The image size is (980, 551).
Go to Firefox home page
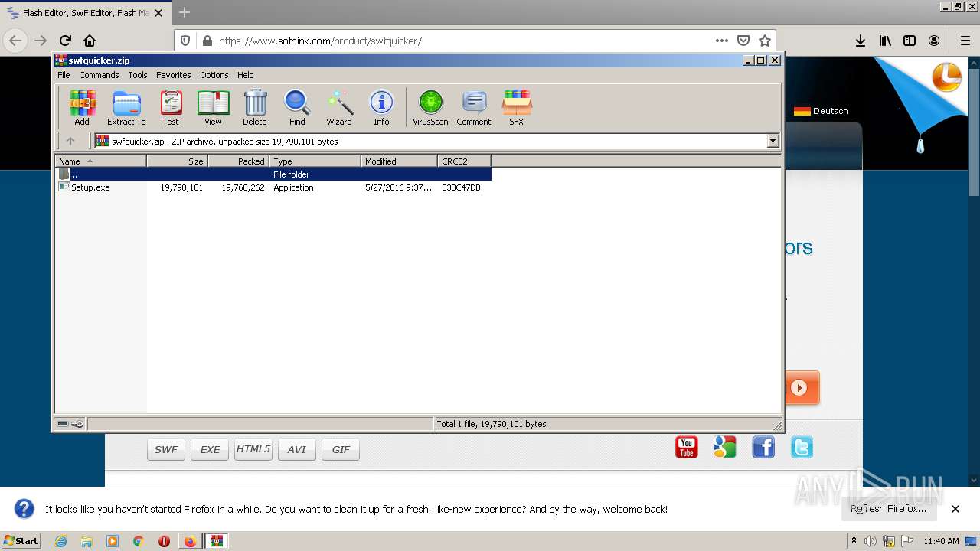pyautogui.click(x=90, y=41)
